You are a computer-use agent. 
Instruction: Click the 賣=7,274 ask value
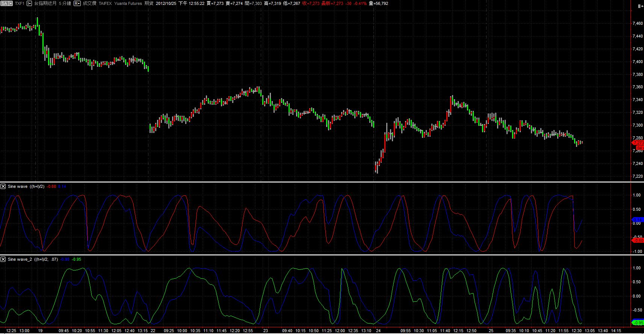tap(234, 3)
